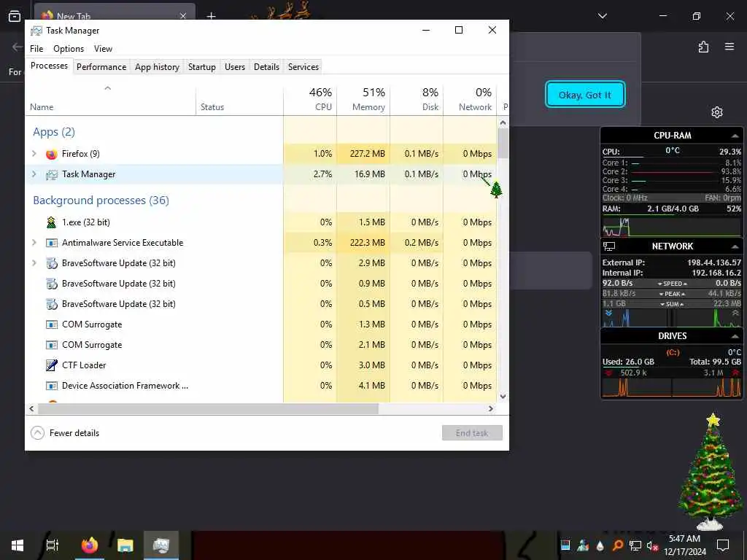This screenshot has height=560, width=747.
Task: Sort by the Memory column header
Action: [363, 101]
